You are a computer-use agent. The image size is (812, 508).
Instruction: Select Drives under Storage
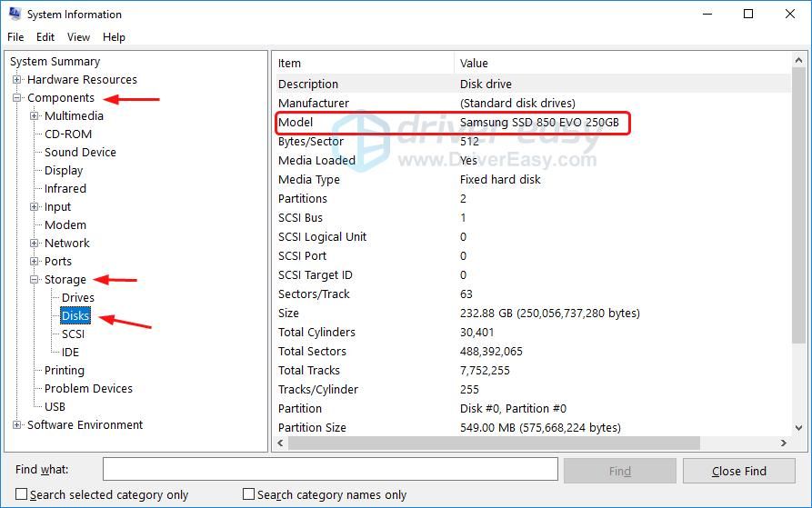point(78,298)
